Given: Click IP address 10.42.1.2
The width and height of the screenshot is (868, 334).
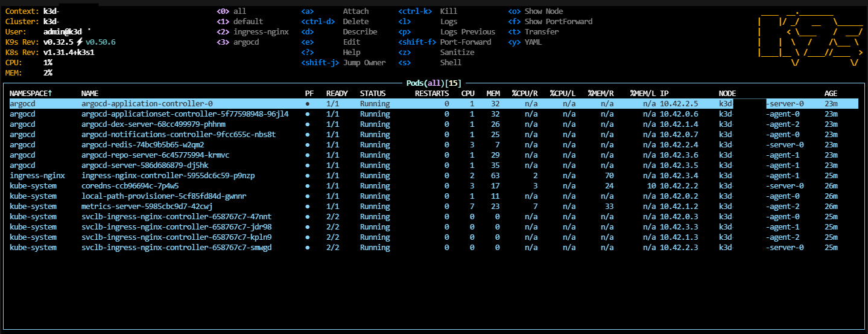Looking at the screenshot, I should [679, 207].
